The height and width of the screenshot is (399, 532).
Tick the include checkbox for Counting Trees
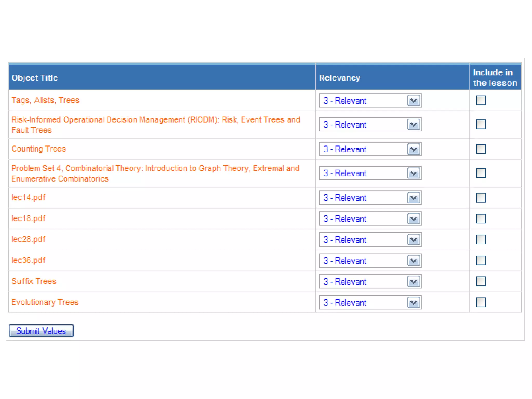(481, 149)
